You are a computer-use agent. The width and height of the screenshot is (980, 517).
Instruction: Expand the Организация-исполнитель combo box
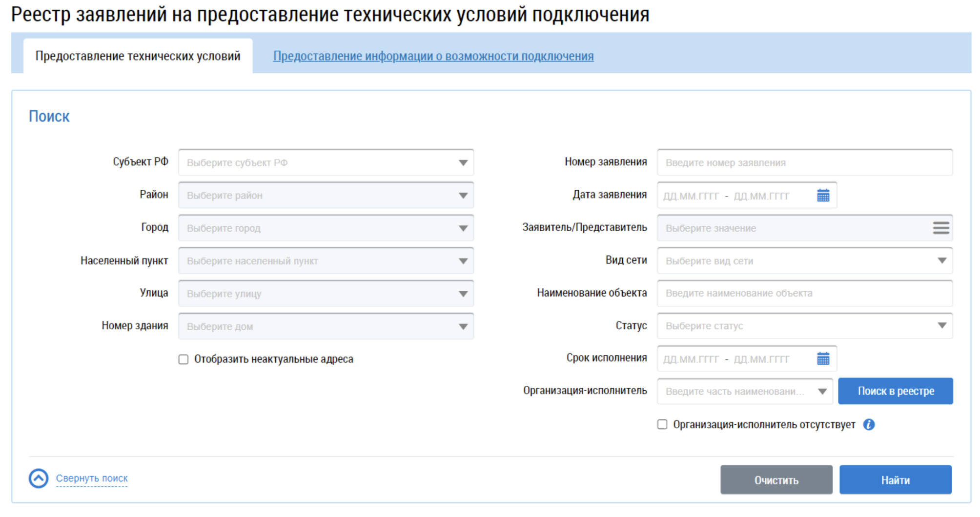coord(822,391)
